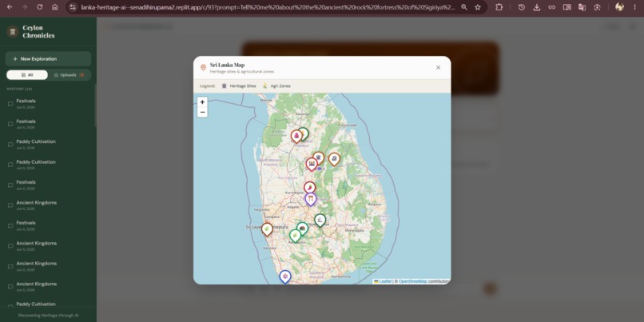The image size is (644, 322).
Task: Open the reading mode book icon
Action: [567, 7]
